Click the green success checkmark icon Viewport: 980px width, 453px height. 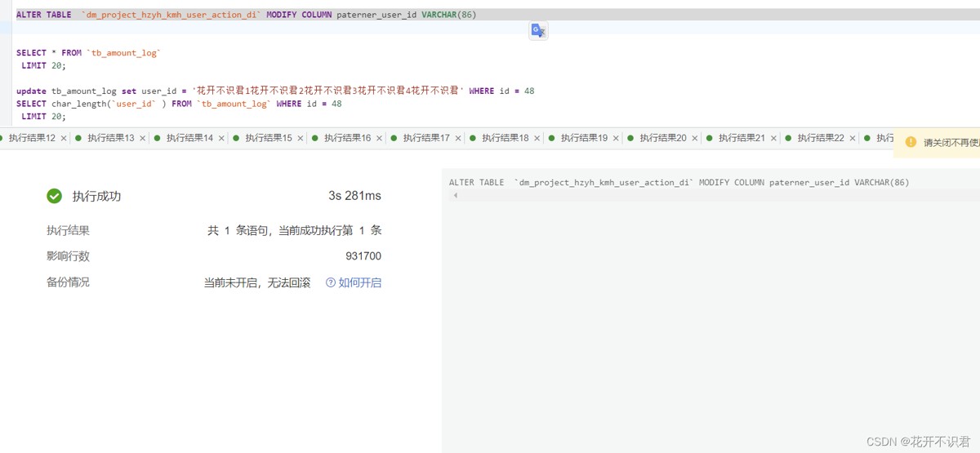[x=55, y=196]
